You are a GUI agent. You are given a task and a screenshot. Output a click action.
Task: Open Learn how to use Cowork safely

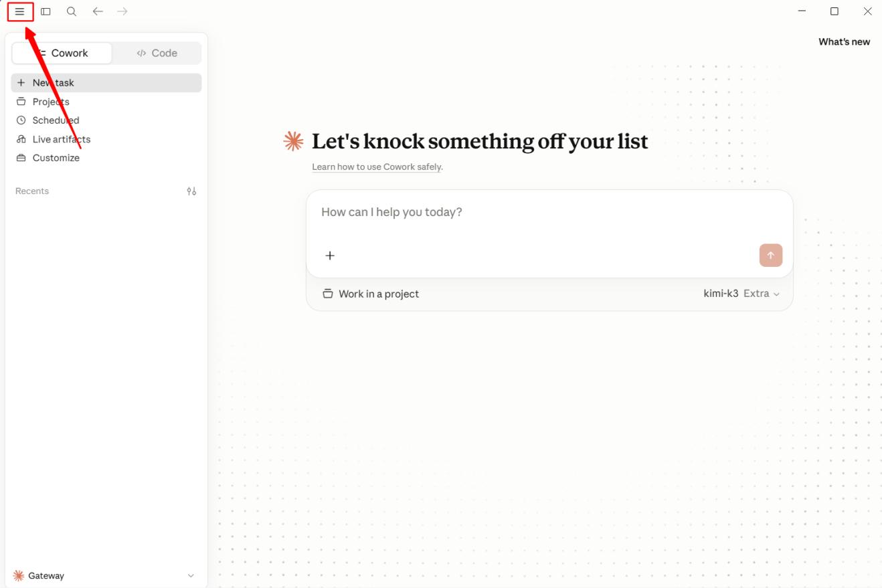click(376, 167)
